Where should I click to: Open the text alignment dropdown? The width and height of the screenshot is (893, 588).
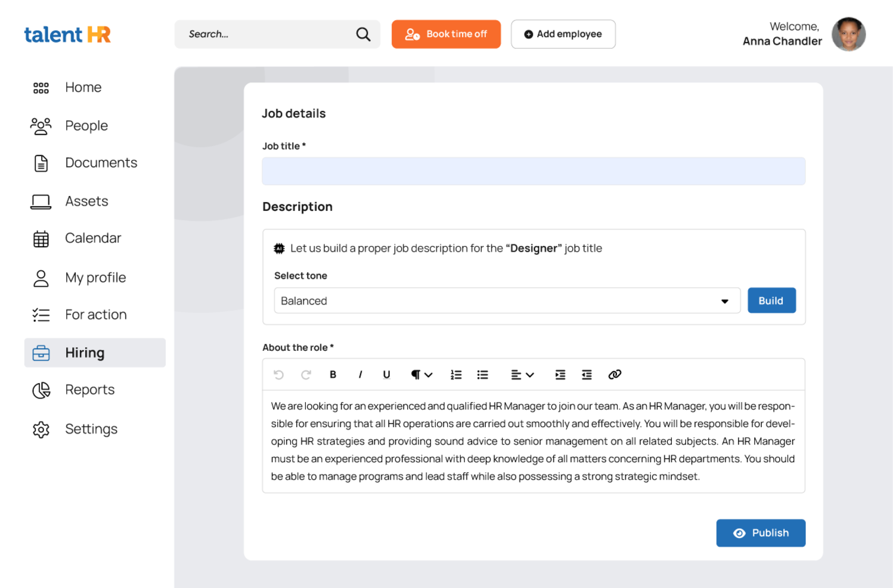click(x=522, y=375)
